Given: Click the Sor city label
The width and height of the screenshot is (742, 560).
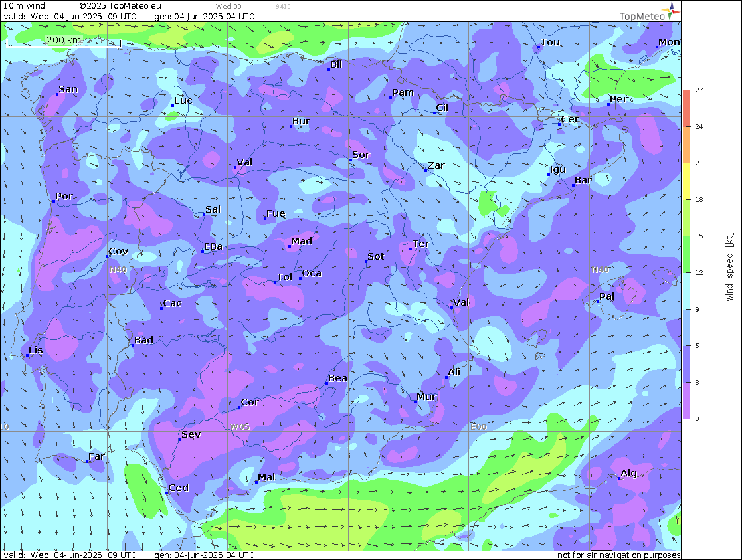Looking at the screenshot, I should coord(361,155).
